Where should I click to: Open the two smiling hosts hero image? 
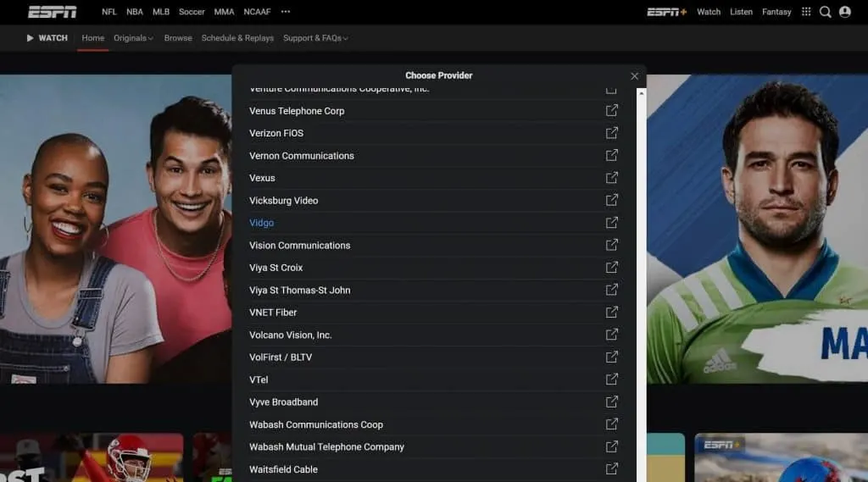(x=115, y=229)
